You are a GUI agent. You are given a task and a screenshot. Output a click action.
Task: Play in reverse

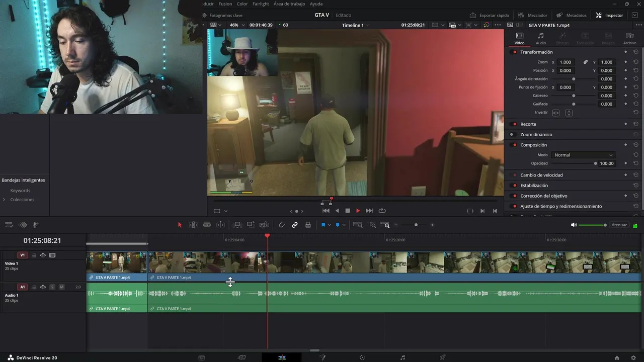point(337,211)
